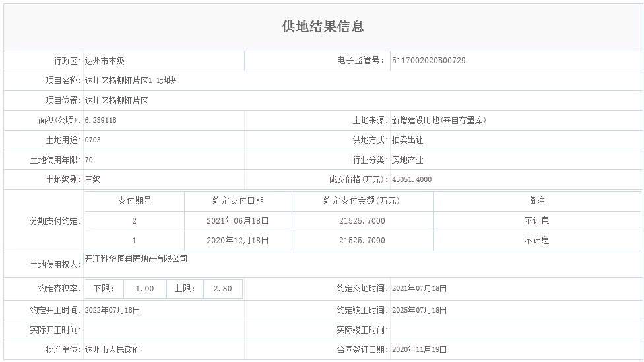Click supply method 拍卖出让

(407, 140)
